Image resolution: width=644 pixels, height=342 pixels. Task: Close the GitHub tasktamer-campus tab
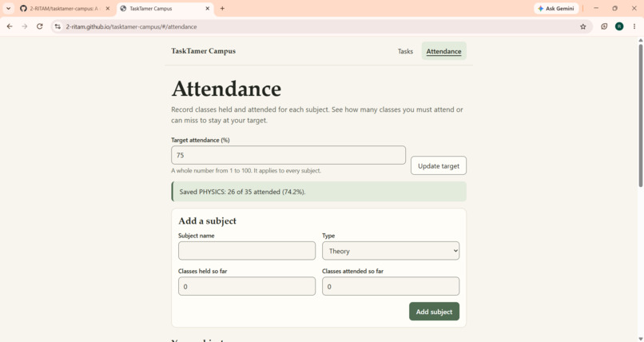108,8
